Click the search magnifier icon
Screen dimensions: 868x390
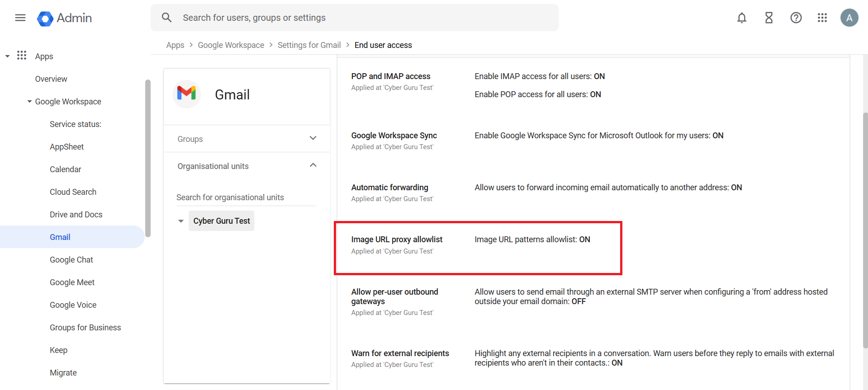(x=166, y=18)
